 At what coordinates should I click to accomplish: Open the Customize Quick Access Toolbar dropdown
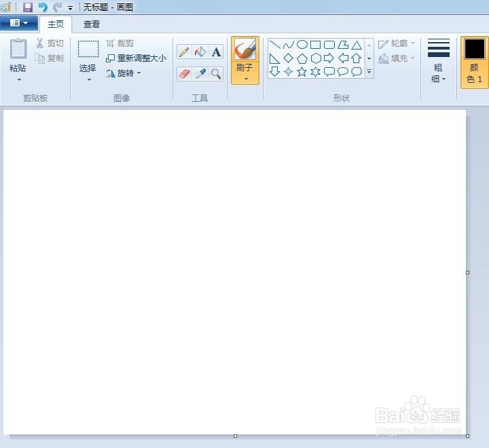pos(71,8)
